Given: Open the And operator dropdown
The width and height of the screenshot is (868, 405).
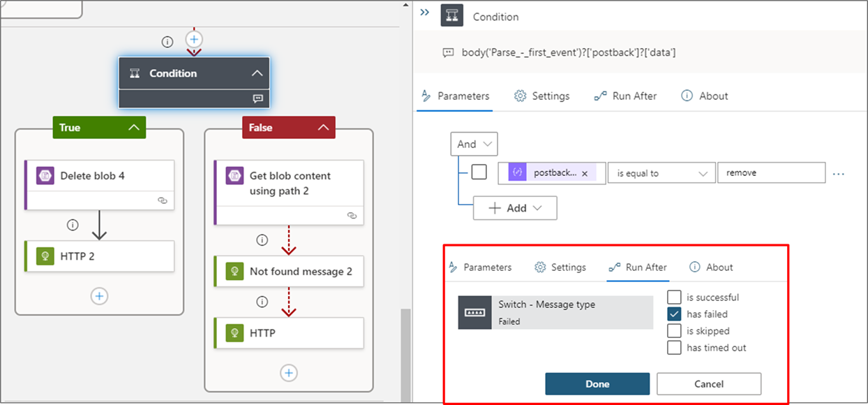Looking at the screenshot, I should (474, 145).
